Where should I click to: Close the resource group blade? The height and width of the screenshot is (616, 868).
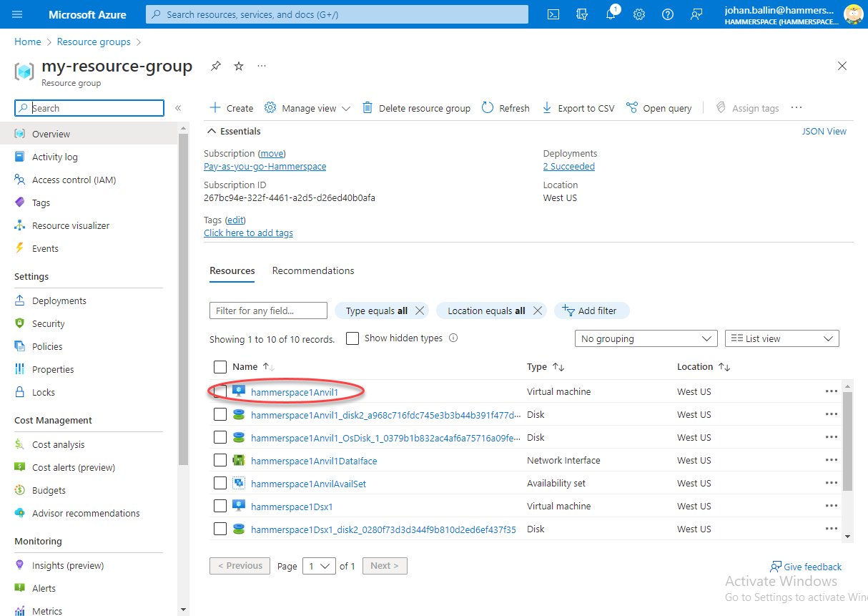(842, 66)
